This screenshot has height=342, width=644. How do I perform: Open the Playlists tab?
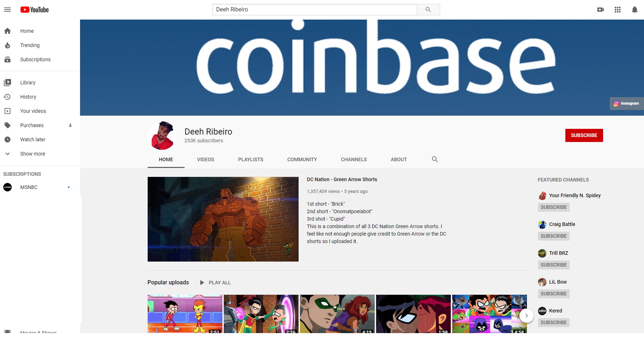pos(251,159)
